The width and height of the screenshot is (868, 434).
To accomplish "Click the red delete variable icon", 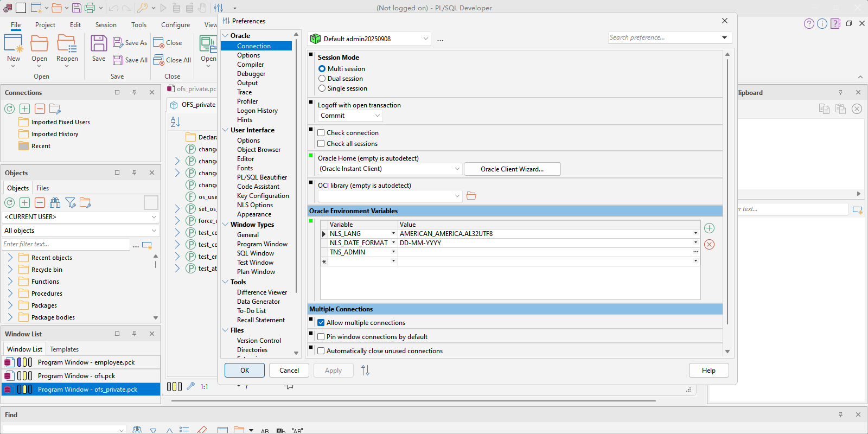I will coord(709,245).
